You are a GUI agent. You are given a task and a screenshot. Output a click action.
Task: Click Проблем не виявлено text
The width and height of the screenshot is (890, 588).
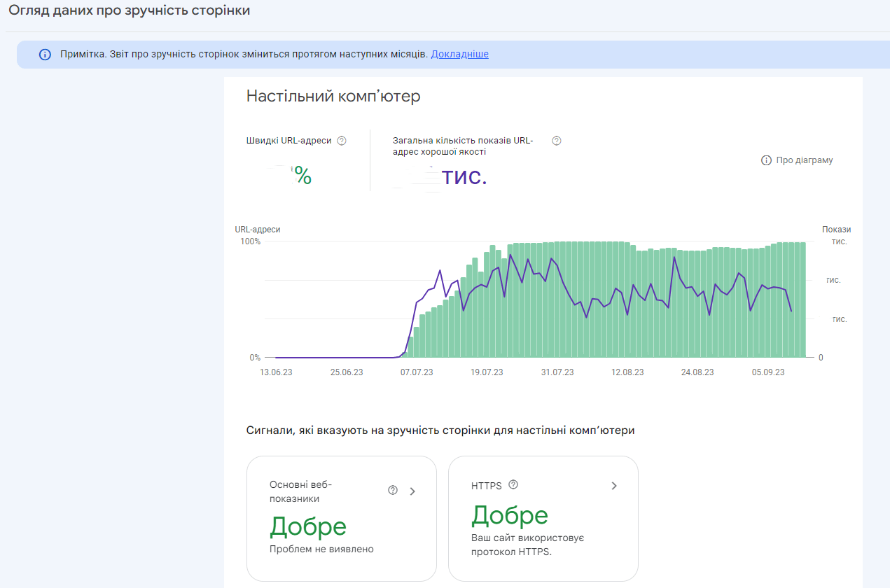pyautogui.click(x=321, y=549)
